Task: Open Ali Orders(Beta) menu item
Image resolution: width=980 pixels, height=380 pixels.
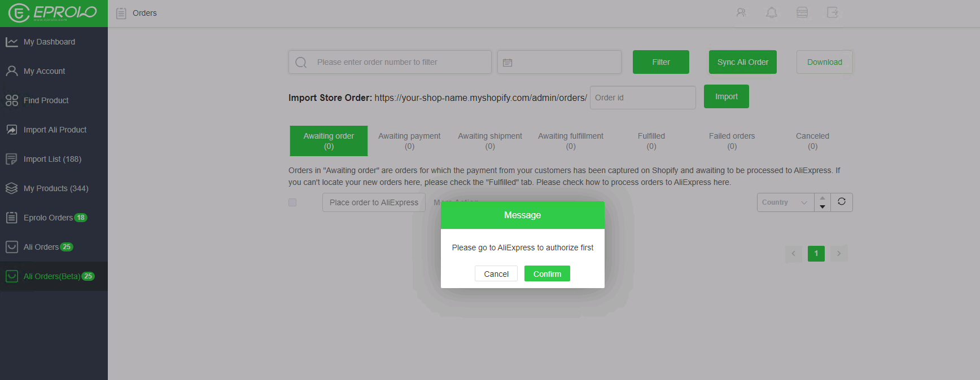Action: coord(54,276)
